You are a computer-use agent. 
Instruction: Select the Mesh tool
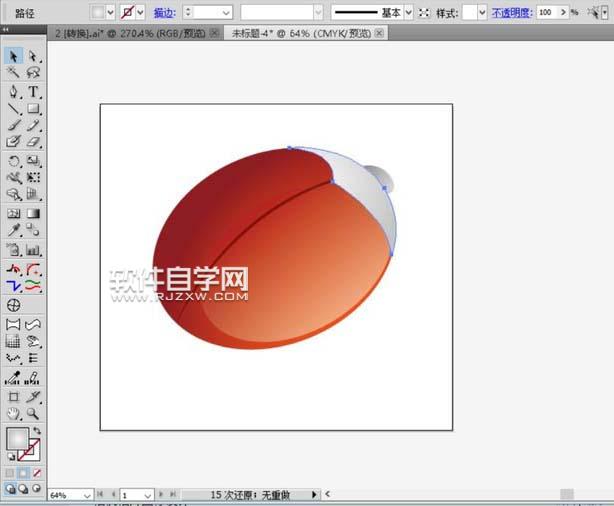[13, 213]
